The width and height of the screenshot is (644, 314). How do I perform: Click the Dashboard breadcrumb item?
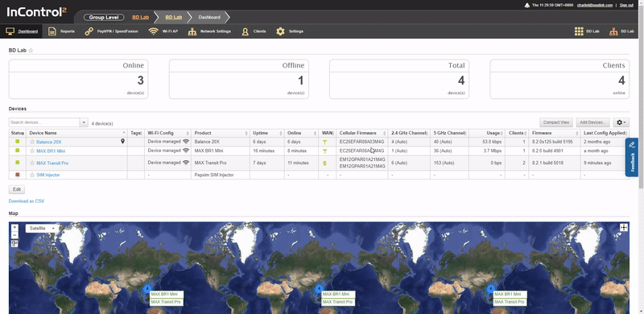coord(209,17)
